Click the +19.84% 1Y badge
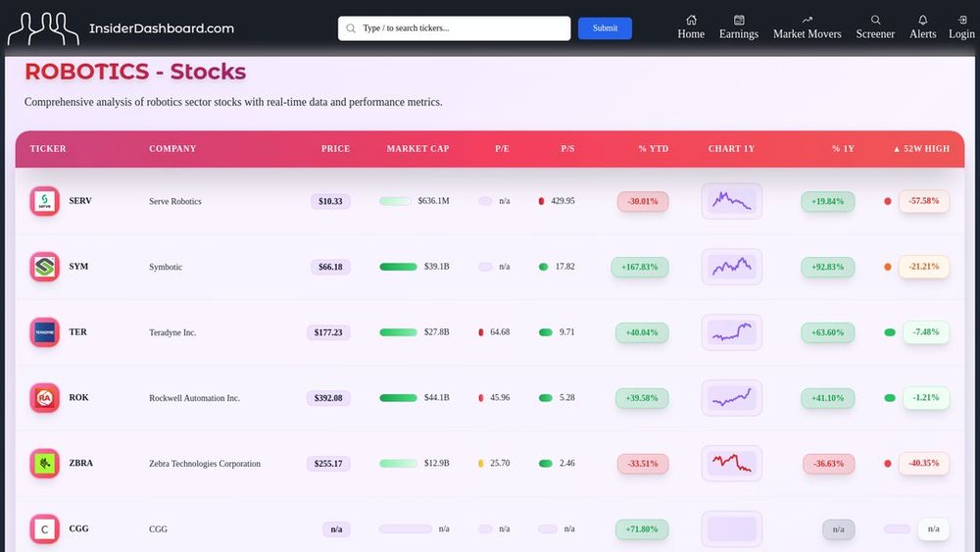 click(x=827, y=201)
